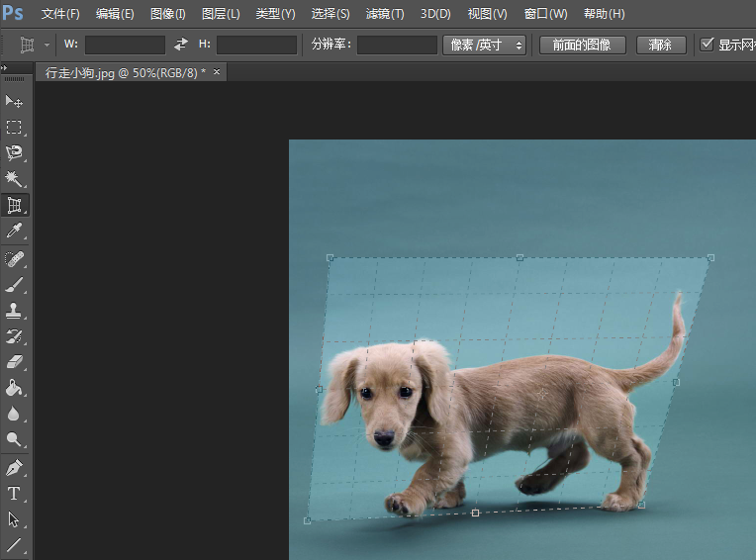756x560 pixels.
Task: Select the Pen tool
Action: coord(15,467)
